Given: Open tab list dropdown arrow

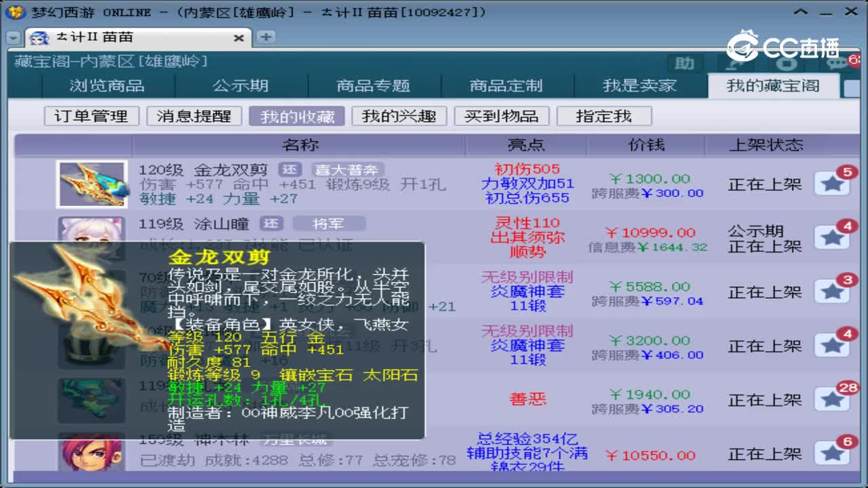Looking at the screenshot, I should point(14,39).
